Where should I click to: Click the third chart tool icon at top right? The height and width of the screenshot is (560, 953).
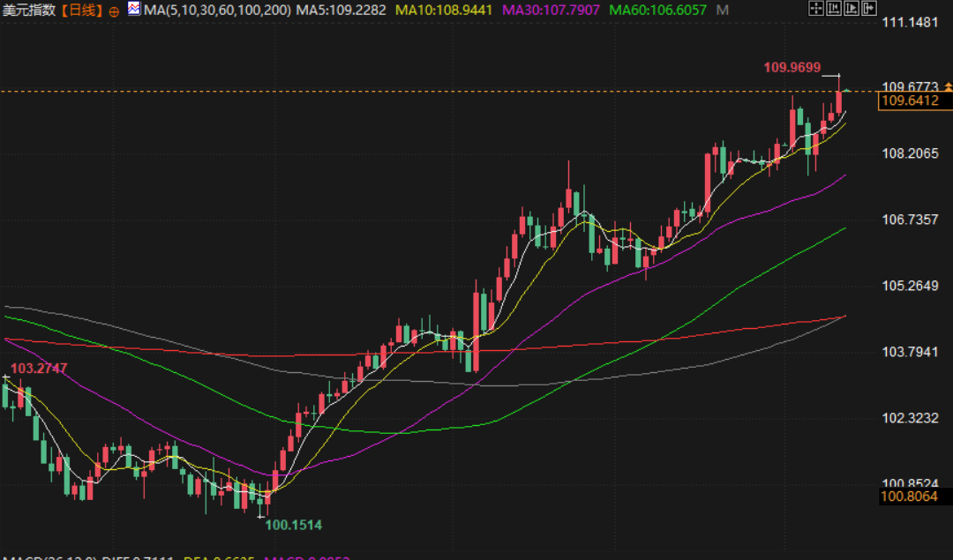click(x=852, y=10)
